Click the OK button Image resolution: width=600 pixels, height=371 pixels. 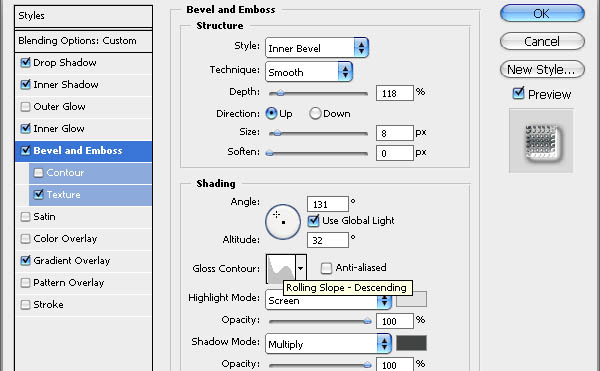[x=542, y=14]
